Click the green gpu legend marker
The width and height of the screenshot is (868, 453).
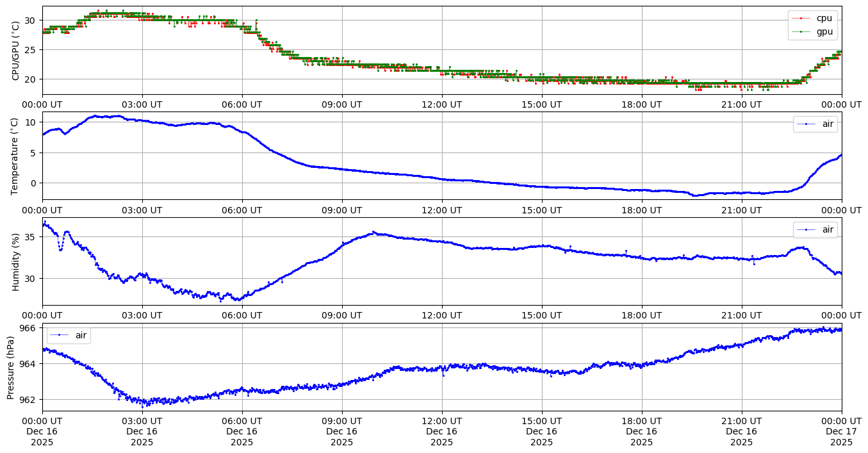click(x=801, y=30)
